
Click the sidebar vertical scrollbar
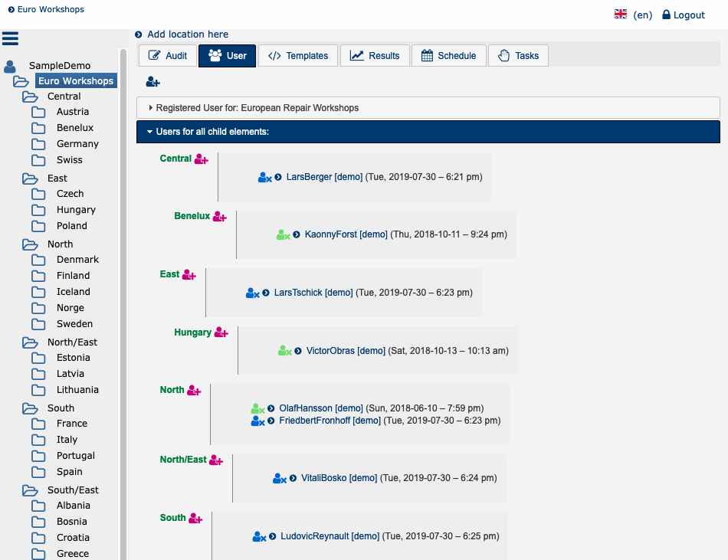tap(123, 306)
